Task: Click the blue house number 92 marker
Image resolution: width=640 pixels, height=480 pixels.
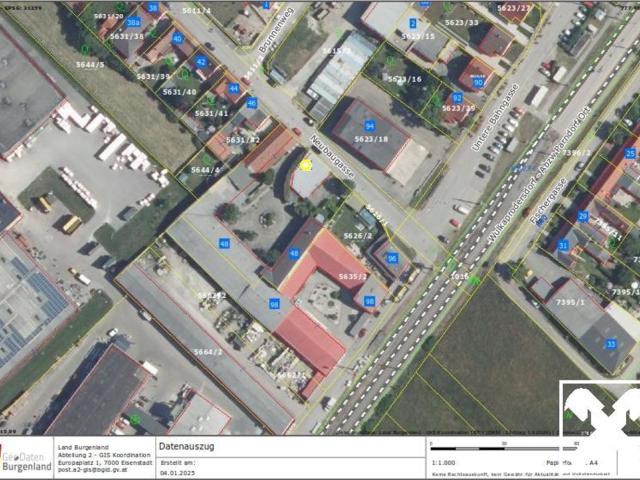Action: click(x=457, y=98)
